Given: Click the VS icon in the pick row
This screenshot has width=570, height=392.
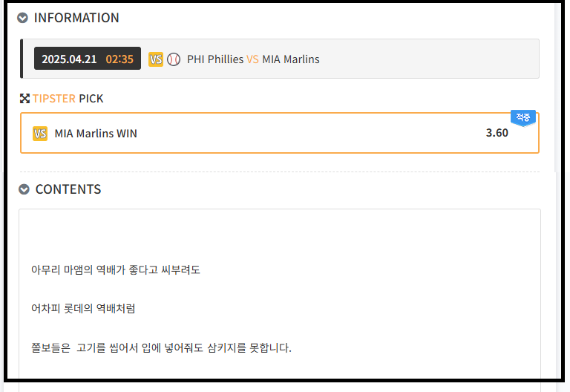Looking at the screenshot, I should click(40, 134).
